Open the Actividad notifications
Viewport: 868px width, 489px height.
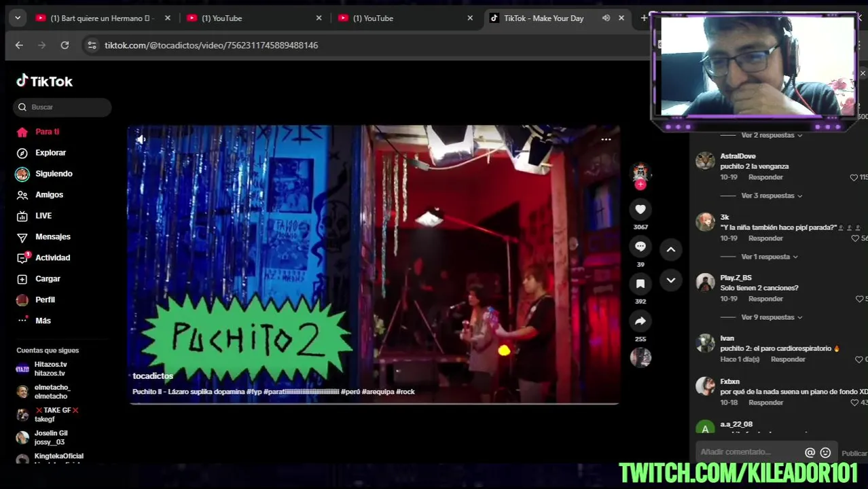[x=43, y=258]
